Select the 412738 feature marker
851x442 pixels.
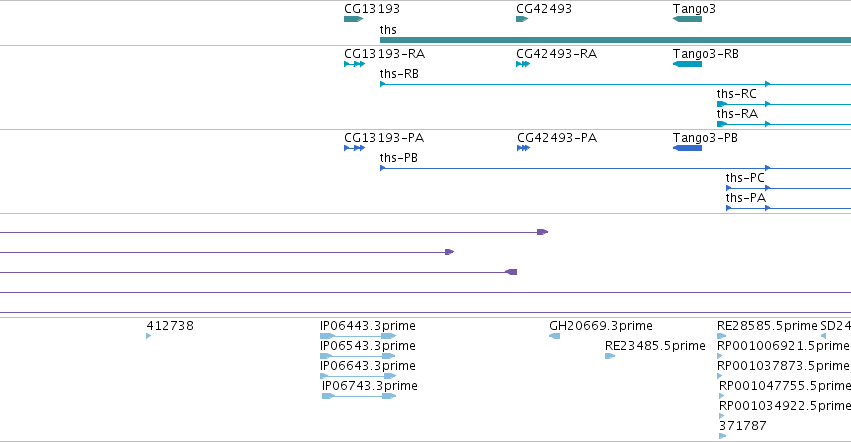pyautogui.click(x=149, y=336)
